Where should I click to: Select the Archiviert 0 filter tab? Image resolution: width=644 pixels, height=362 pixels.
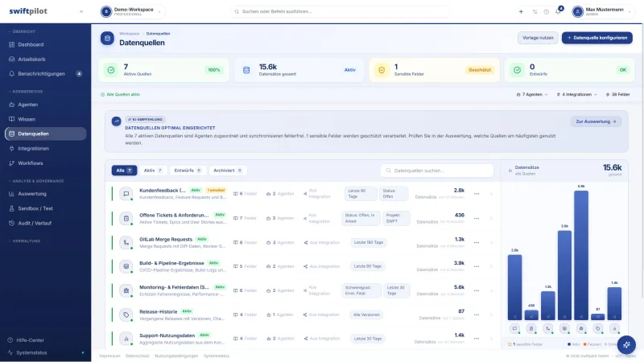pos(228,171)
